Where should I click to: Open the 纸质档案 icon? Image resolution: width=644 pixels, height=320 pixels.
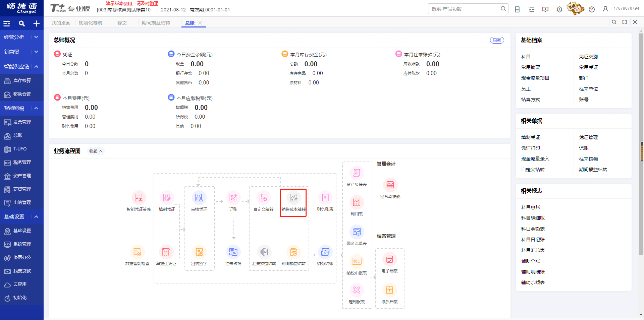tap(389, 290)
